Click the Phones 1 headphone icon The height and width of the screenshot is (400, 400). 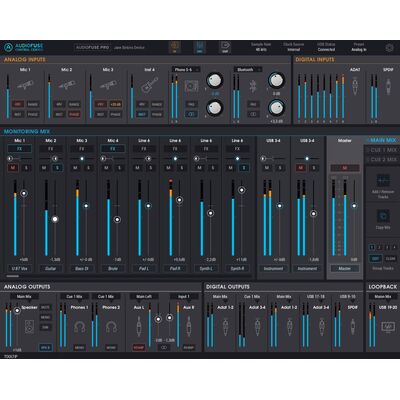(x=79, y=327)
